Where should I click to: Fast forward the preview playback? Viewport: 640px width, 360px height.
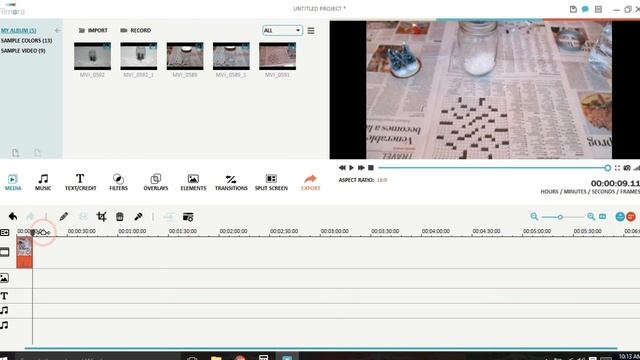point(361,168)
